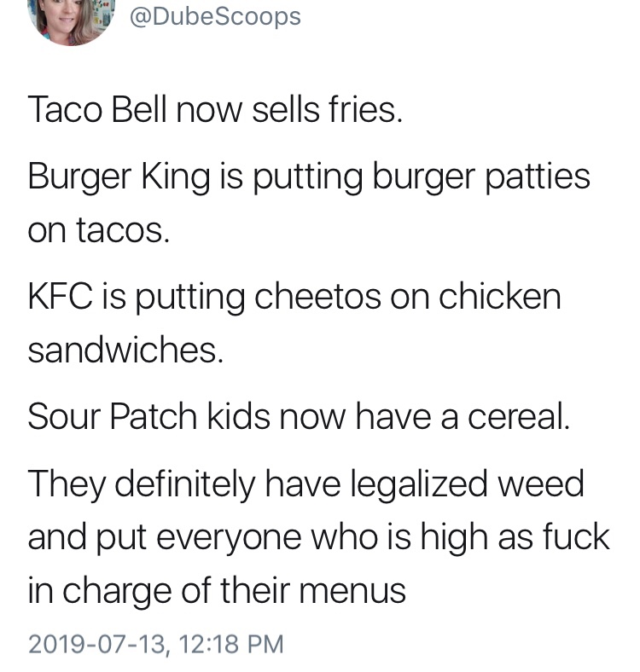This screenshot has width=640, height=672.
Task: Click the word 'sandwiches.'
Action: coord(125,350)
